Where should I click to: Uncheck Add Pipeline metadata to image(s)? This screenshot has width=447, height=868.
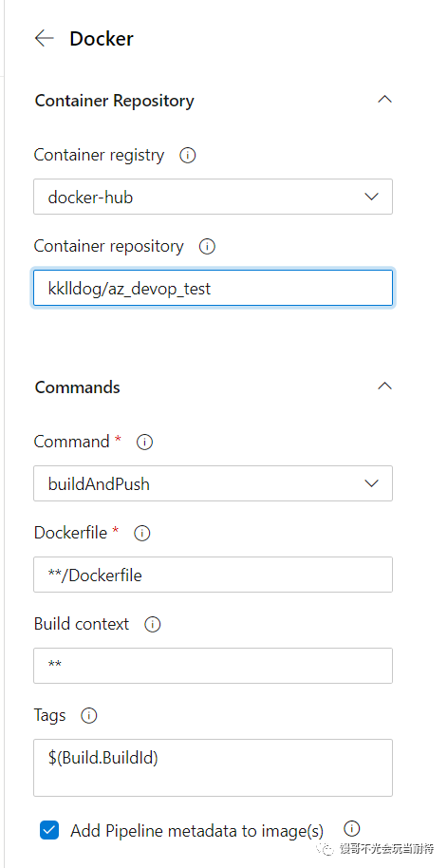49,830
